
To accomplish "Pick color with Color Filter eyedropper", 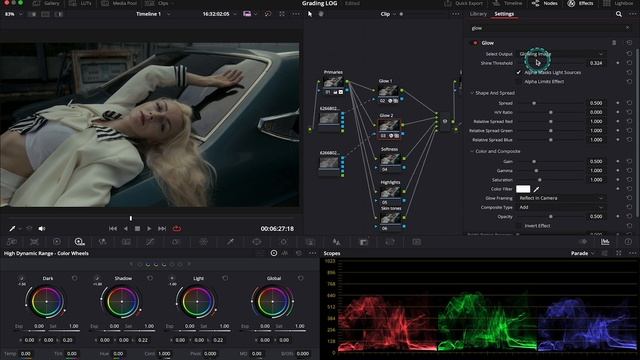I will click(536, 189).
